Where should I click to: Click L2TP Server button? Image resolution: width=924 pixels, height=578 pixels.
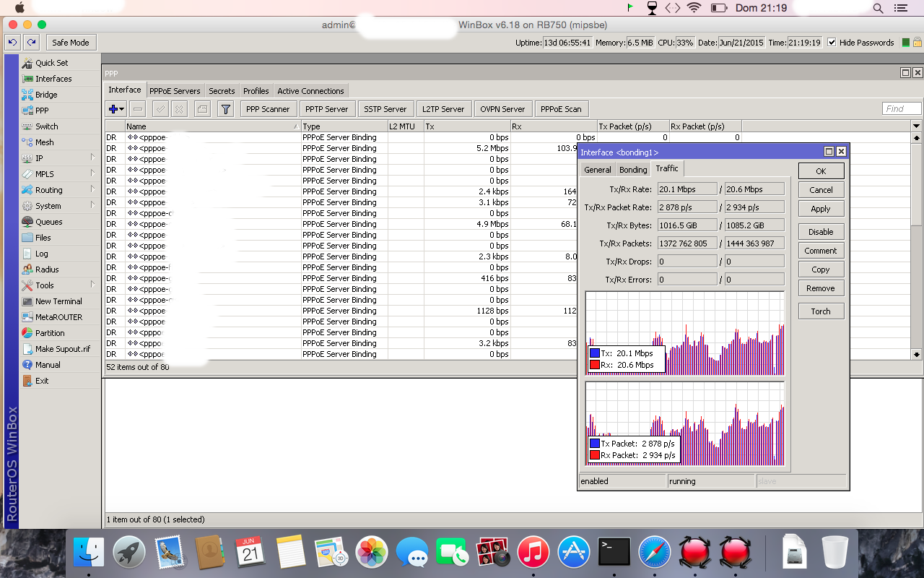point(444,109)
